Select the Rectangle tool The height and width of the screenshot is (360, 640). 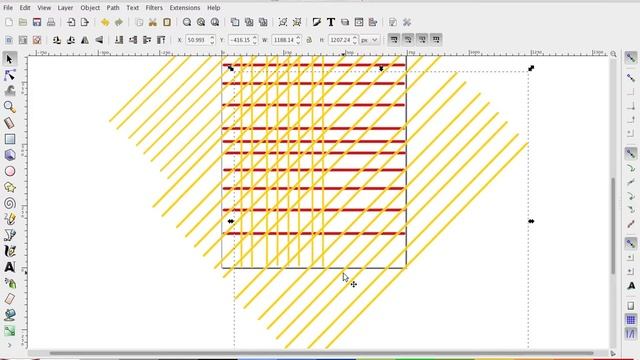10,139
